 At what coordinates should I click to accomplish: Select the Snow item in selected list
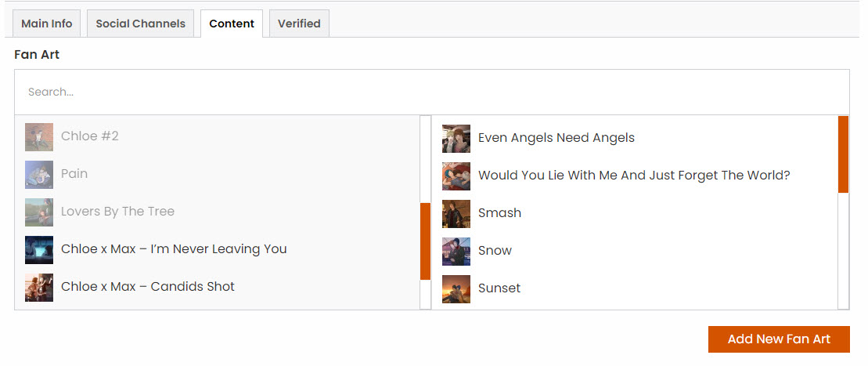click(635, 252)
